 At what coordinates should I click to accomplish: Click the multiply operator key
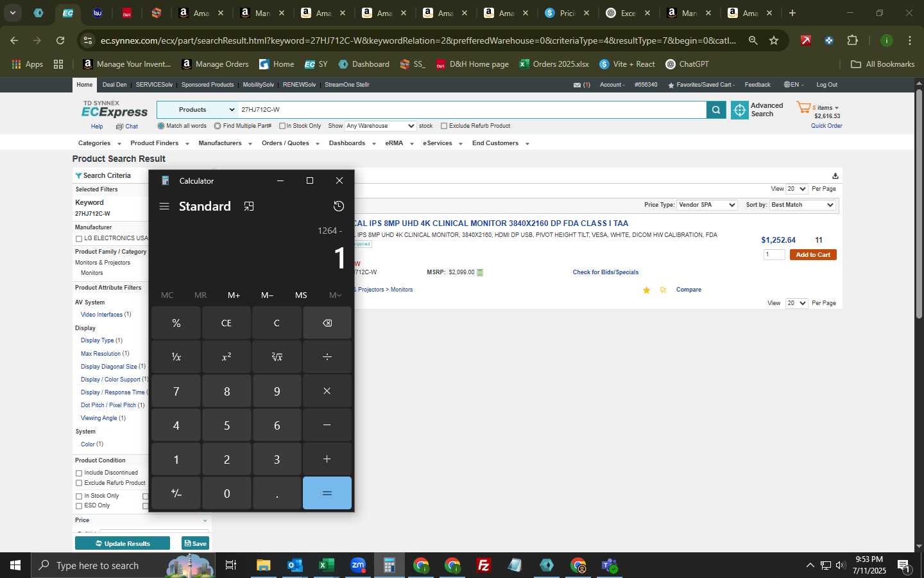(x=327, y=391)
